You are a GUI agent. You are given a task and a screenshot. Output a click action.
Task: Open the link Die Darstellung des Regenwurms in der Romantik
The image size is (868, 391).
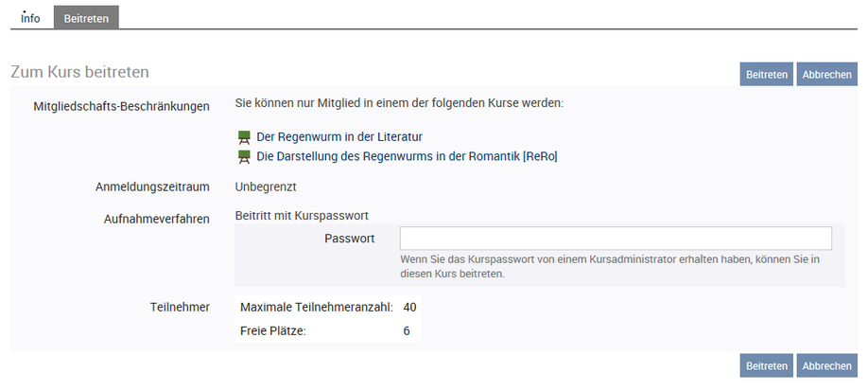point(407,156)
